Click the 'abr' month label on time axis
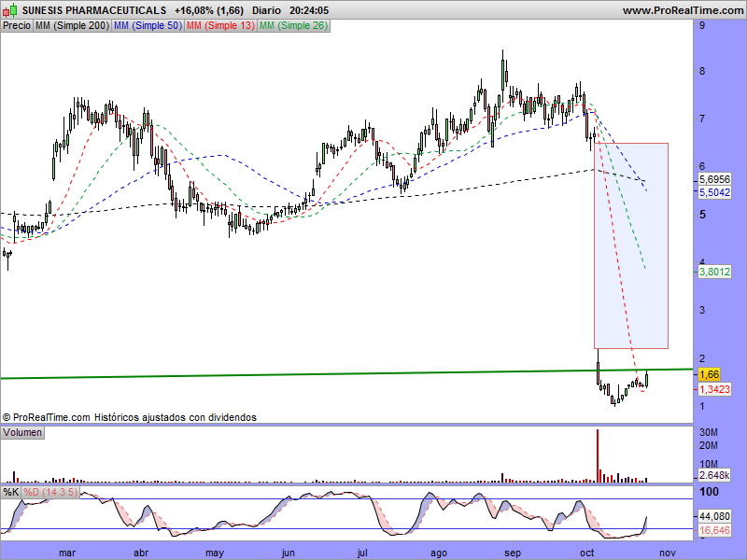The width and height of the screenshot is (747, 560). tap(141, 553)
